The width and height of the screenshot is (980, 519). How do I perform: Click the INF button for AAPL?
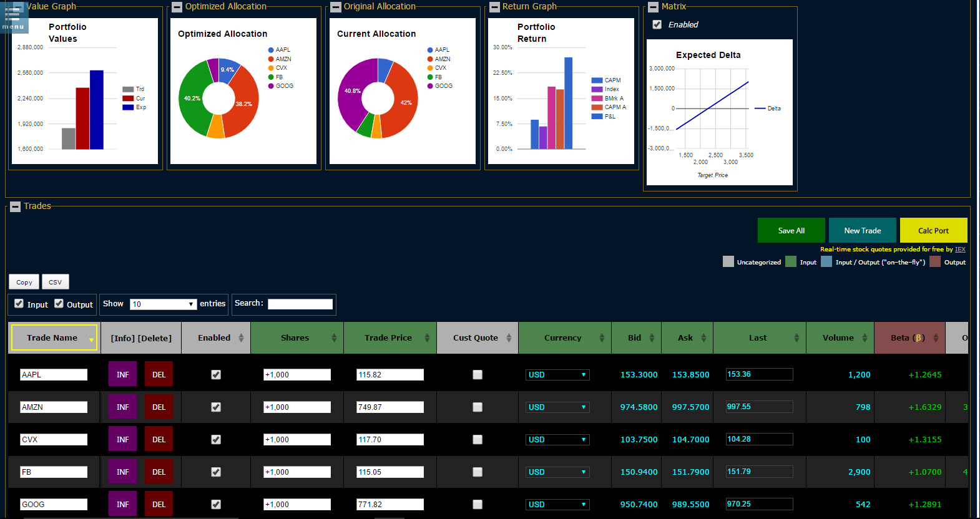coord(122,374)
